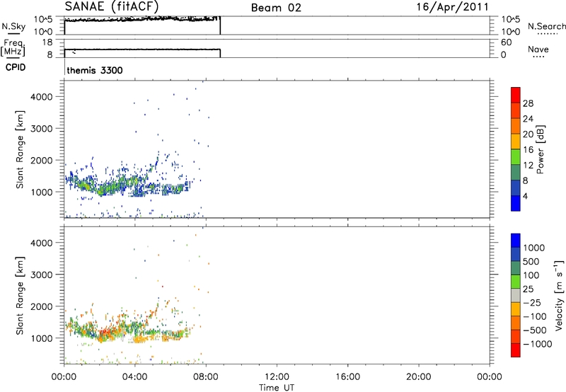Click the red bottom of the velocity color bar
This screenshot has height=392, width=566.
516,350
